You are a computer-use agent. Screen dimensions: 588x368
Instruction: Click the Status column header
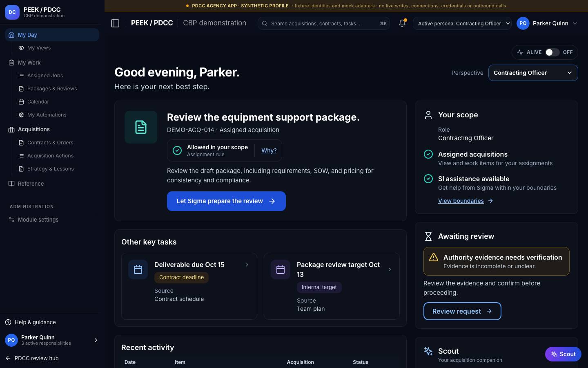pyautogui.click(x=361, y=362)
